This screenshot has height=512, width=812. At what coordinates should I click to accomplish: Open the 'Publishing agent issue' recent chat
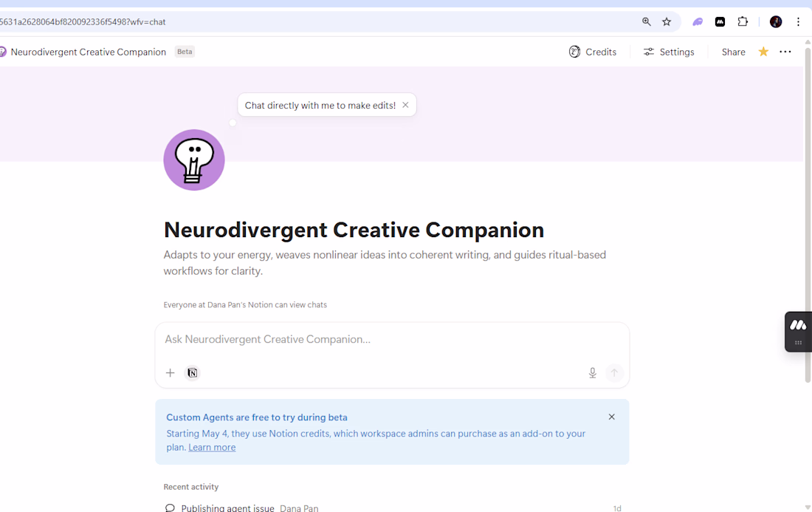392,508
